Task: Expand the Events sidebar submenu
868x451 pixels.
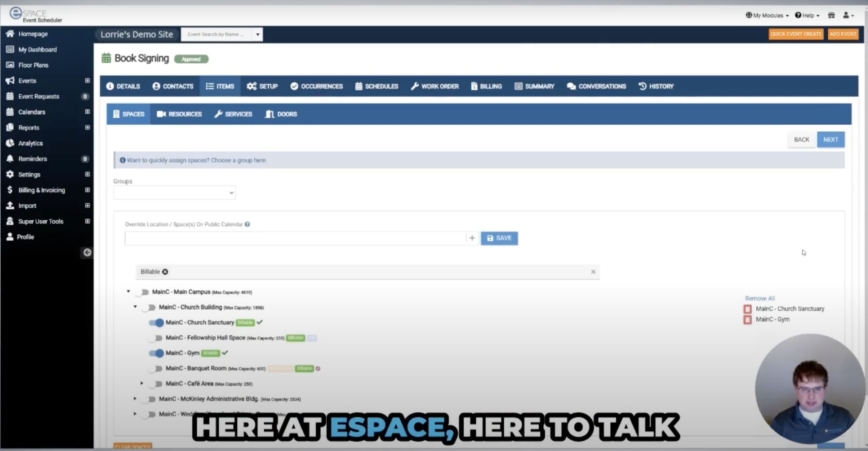Action: click(x=87, y=80)
